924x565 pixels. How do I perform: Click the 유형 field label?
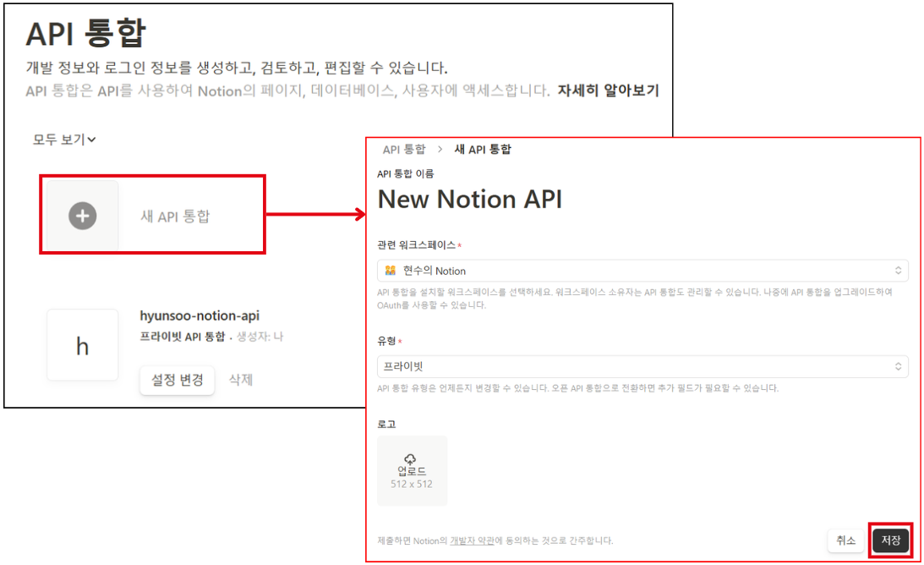(386, 341)
